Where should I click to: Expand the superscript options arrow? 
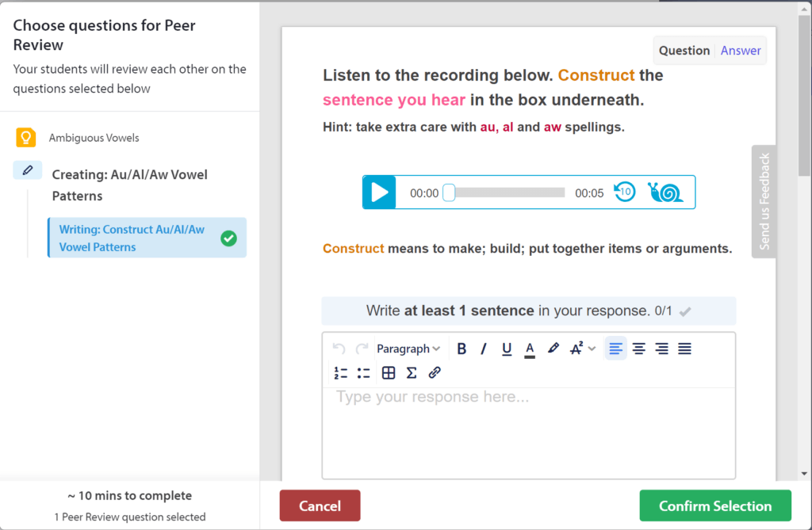point(592,349)
